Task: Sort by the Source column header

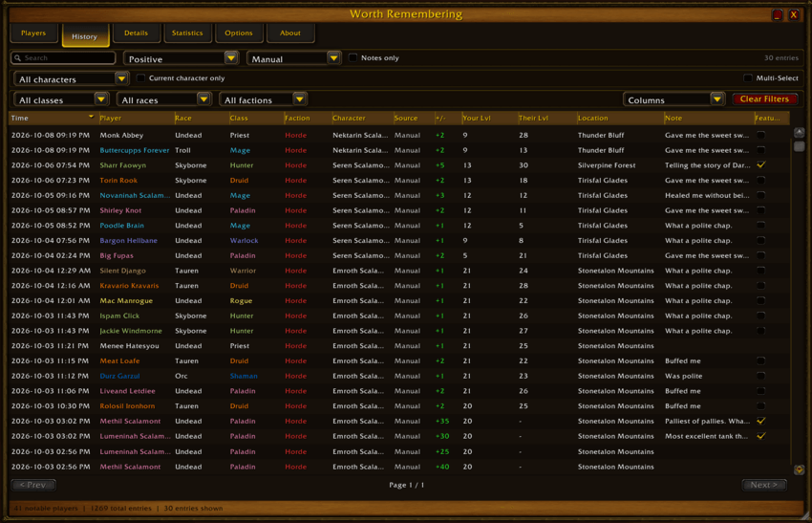Action: 413,119
